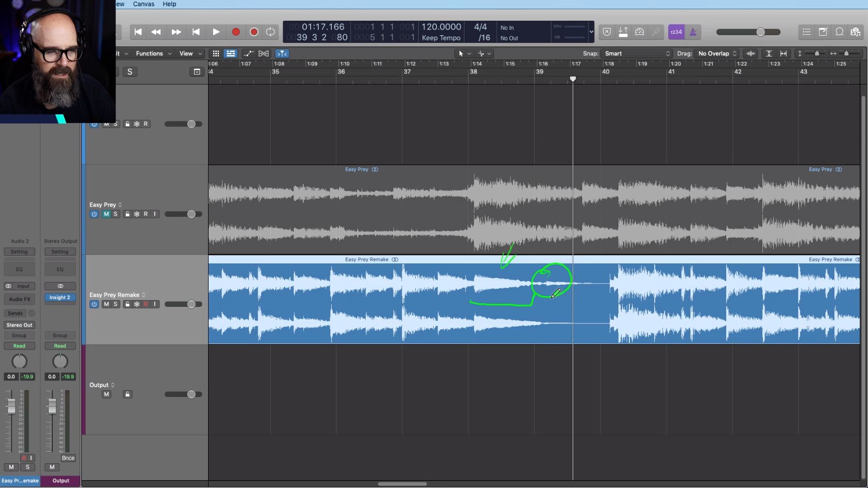Toggle Show Automation icon
Screen dimensions: 868x488
click(x=249, y=54)
